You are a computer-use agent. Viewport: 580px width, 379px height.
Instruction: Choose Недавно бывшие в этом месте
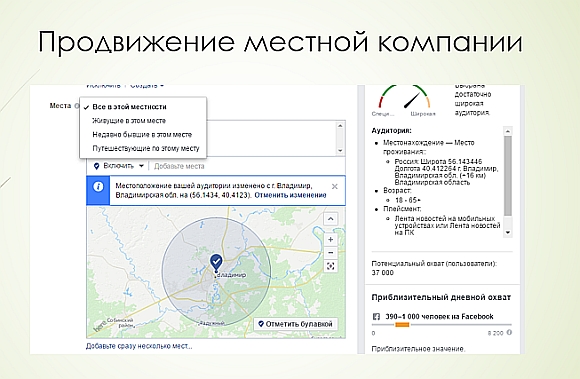click(x=143, y=135)
